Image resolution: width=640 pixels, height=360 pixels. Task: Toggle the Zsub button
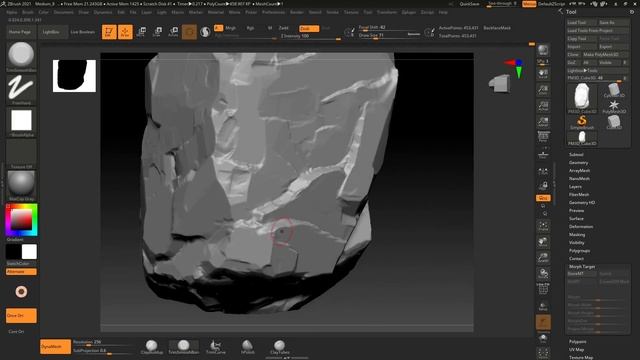pyautogui.click(x=309, y=29)
